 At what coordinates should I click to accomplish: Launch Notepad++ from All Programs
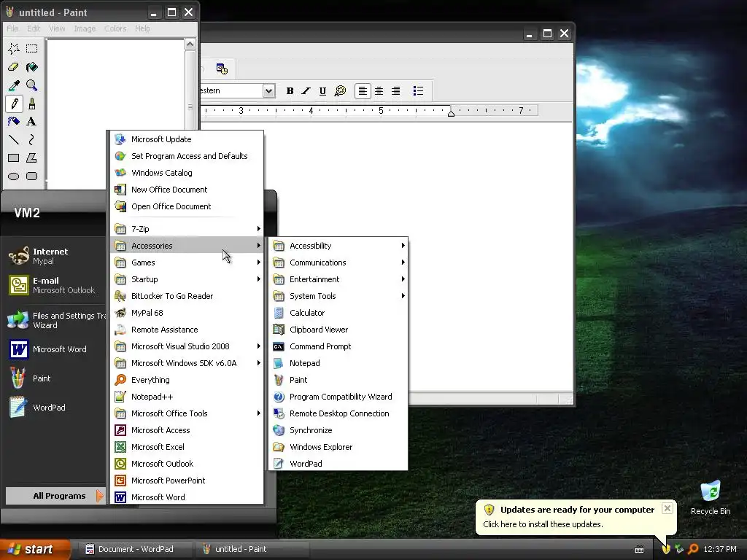(x=187, y=397)
